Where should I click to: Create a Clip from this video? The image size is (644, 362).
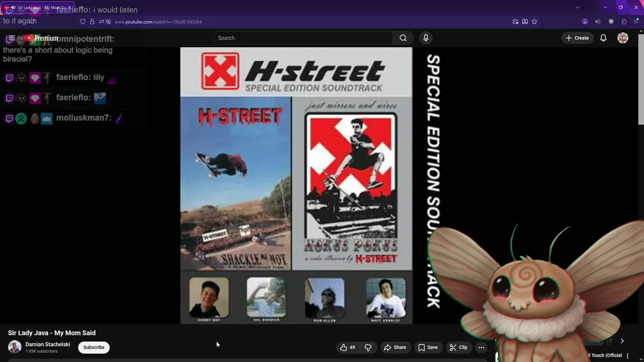pos(458,347)
